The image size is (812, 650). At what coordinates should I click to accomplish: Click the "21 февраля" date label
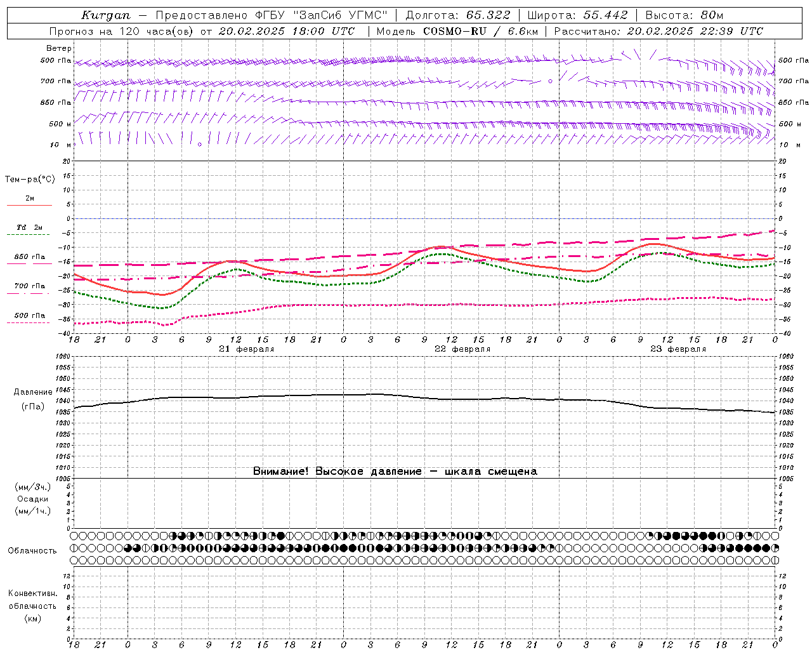247,349
